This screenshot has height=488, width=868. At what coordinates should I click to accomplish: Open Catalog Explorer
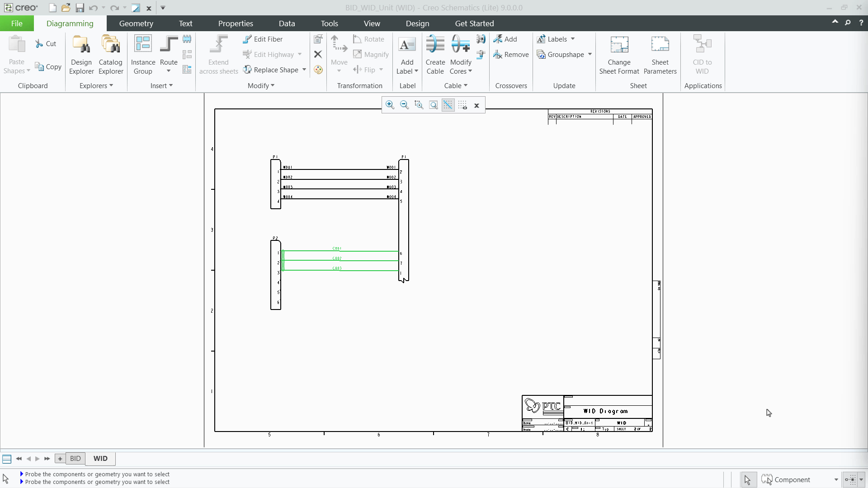(x=111, y=55)
